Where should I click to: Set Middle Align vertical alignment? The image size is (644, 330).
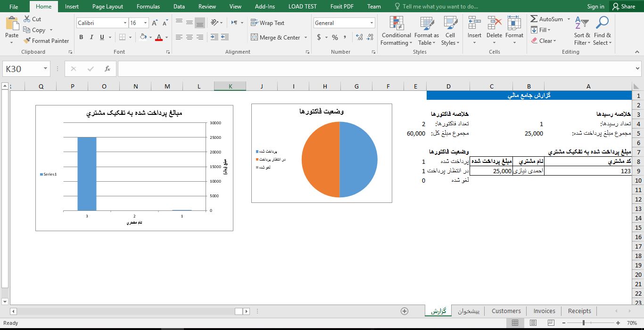click(x=189, y=23)
